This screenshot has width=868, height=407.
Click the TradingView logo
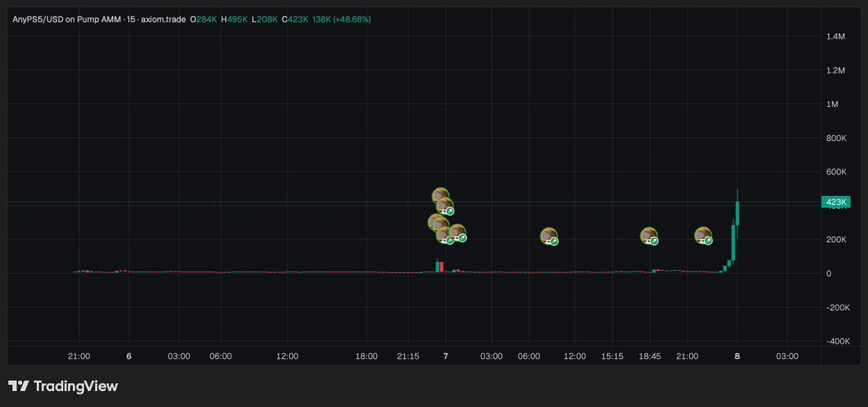tap(63, 387)
